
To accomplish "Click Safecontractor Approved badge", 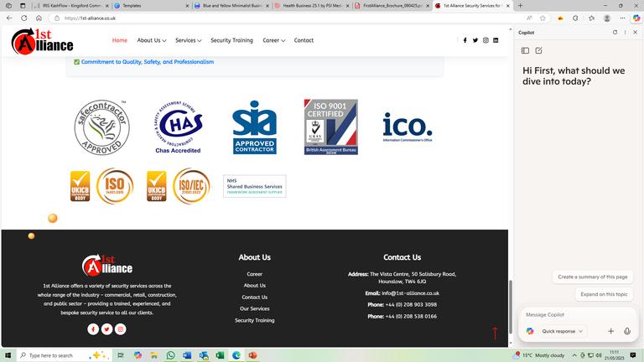I will tap(101, 127).
